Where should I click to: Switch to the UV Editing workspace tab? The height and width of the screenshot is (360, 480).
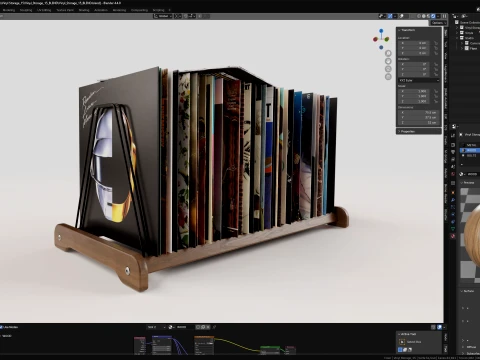click(x=44, y=10)
